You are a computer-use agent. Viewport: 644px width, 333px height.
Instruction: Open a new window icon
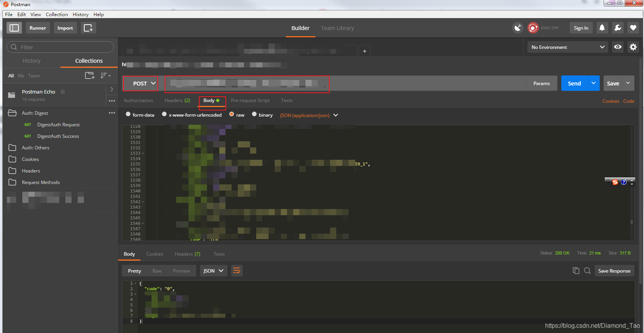click(x=88, y=28)
